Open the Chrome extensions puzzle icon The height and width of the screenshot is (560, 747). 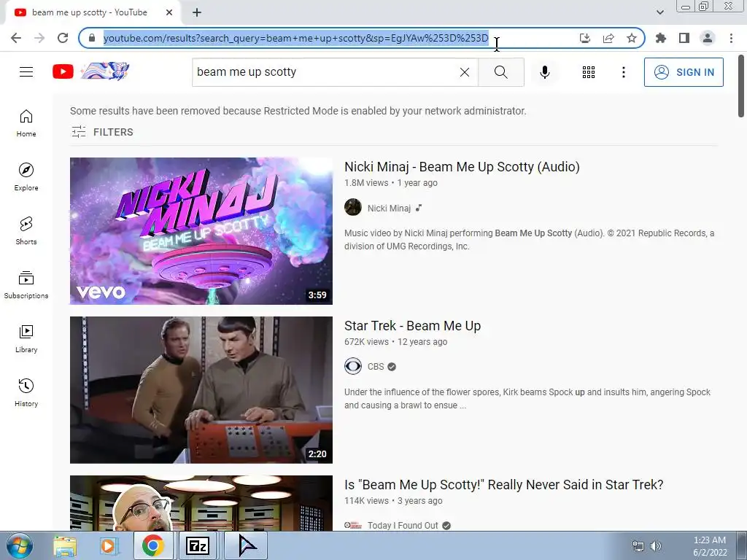pos(661,38)
